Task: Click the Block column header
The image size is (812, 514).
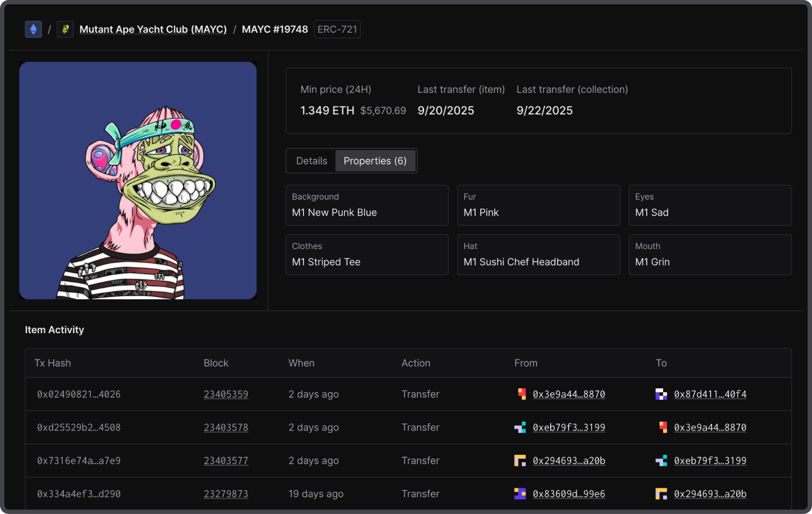Action: click(216, 363)
